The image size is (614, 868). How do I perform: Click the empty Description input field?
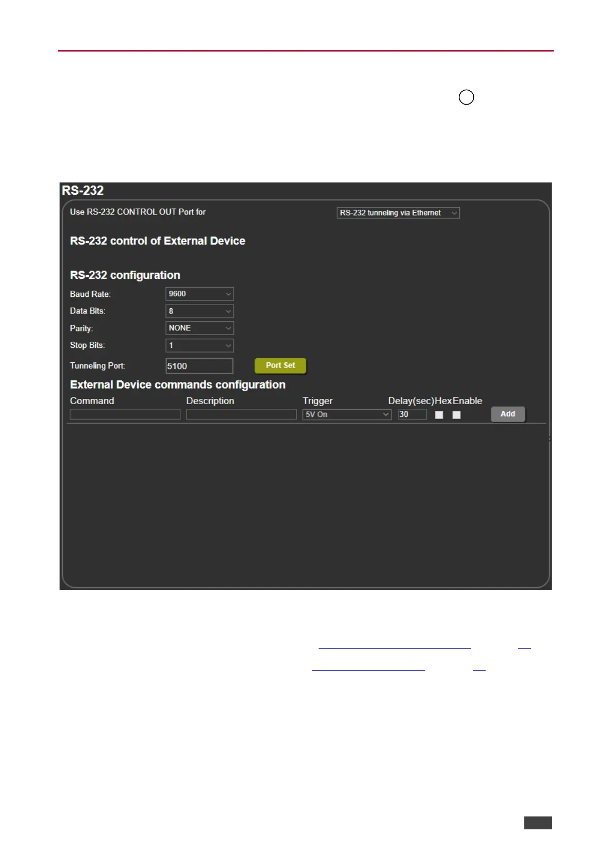click(241, 414)
